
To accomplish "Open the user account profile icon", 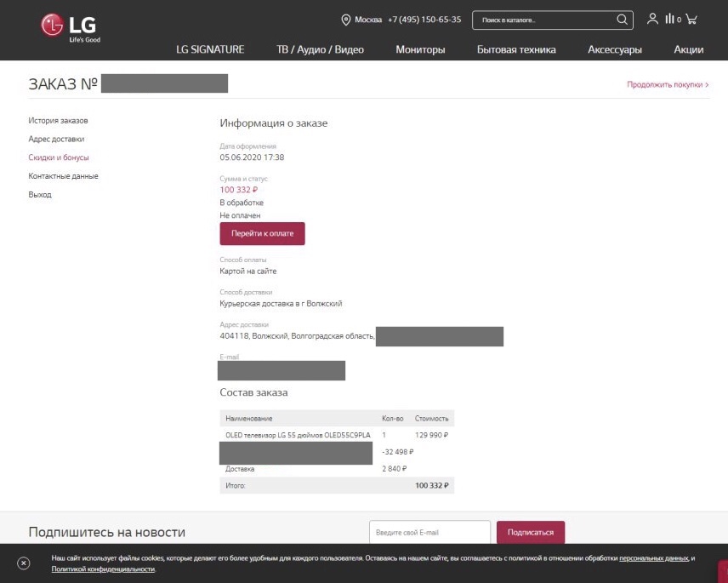I will pyautogui.click(x=652, y=19).
